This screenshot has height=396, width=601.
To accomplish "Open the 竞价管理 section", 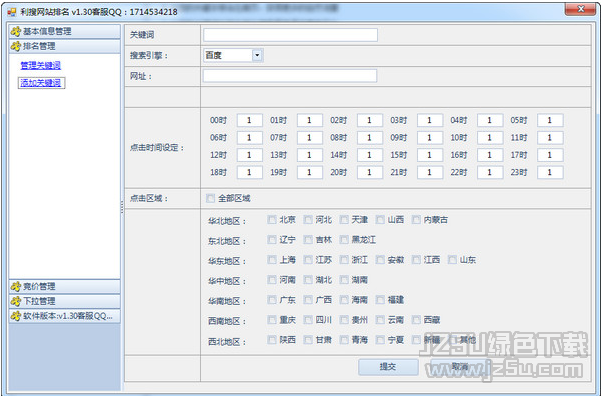I will [64, 286].
